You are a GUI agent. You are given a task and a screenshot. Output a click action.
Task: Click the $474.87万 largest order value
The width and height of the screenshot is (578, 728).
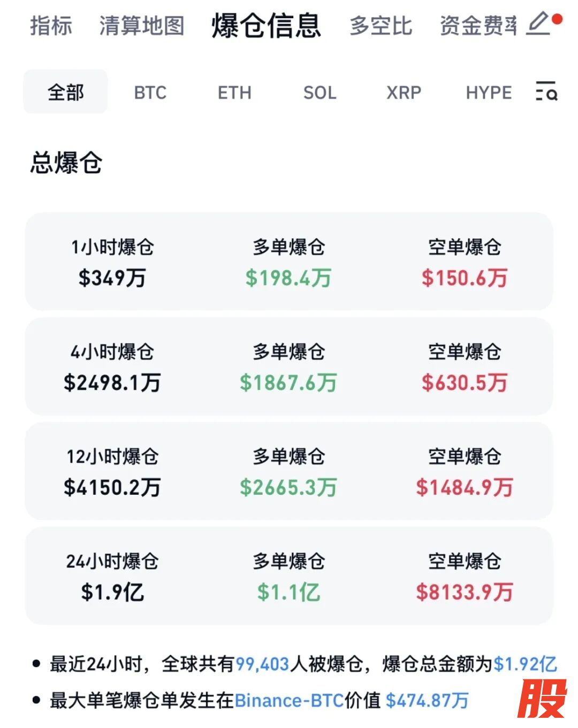click(x=427, y=700)
